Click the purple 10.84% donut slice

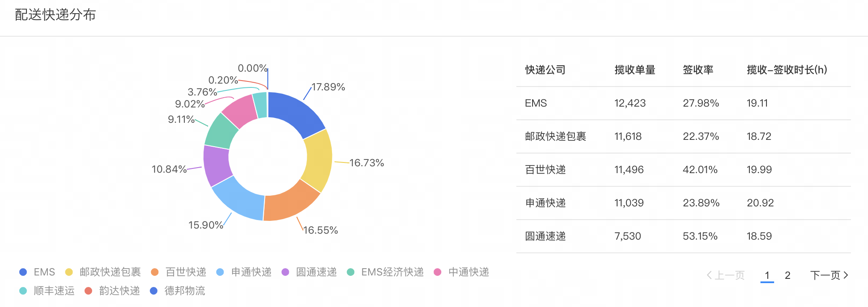(216, 165)
